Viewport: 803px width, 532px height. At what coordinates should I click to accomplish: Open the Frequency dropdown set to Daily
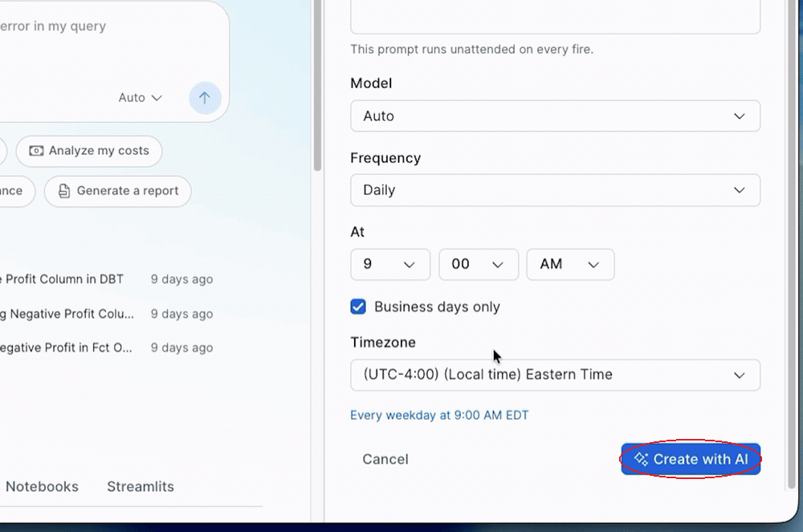[x=555, y=190]
